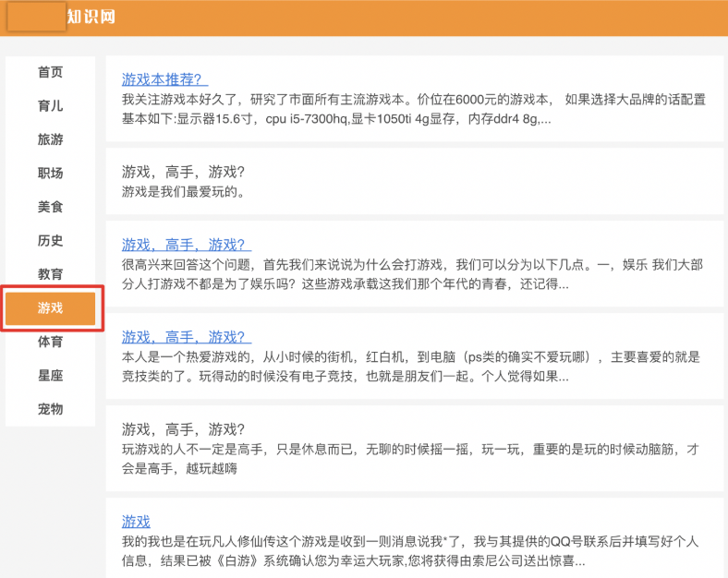Click the snippet starting 很高兴来回答这个问题
The height and width of the screenshot is (578, 728).
(412, 264)
